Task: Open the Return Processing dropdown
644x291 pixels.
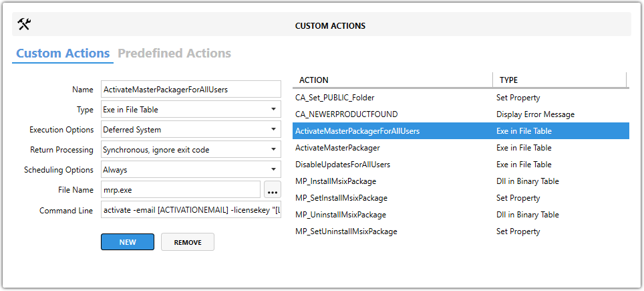Action: (x=191, y=150)
